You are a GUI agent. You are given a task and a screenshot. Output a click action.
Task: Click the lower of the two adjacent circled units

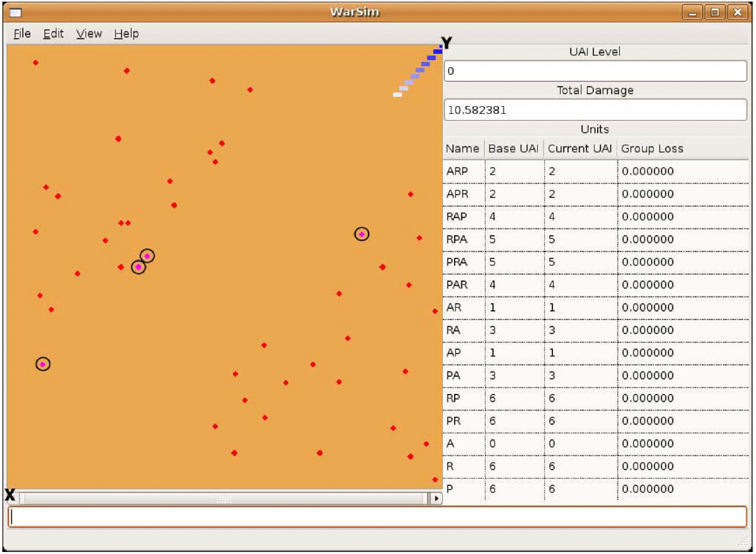(138, 267)
